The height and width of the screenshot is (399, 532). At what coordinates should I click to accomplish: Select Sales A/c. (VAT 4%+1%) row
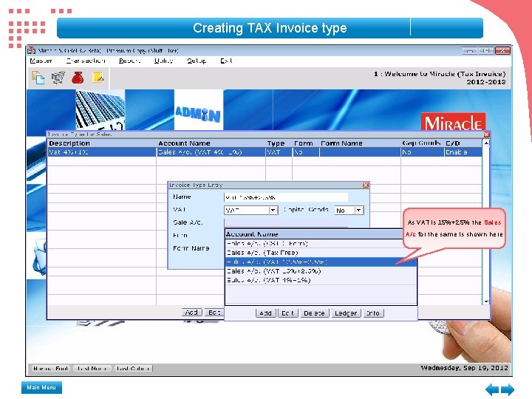[x=321, y=280]
